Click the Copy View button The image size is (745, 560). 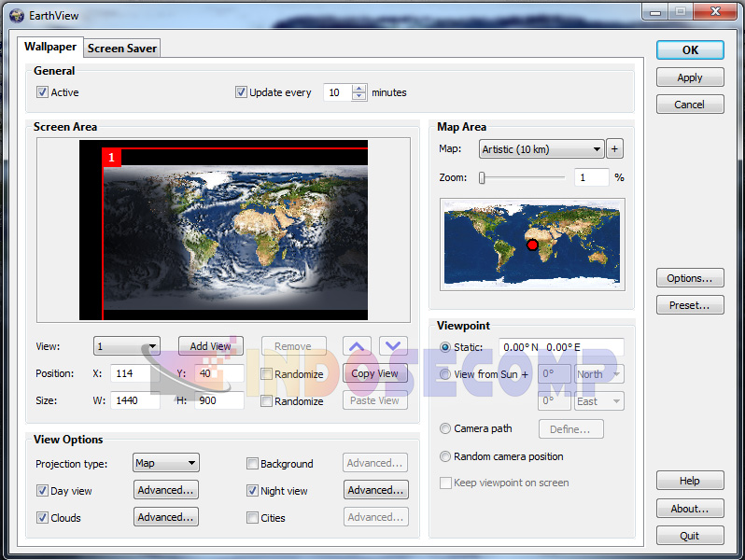[x=375, y=374]
